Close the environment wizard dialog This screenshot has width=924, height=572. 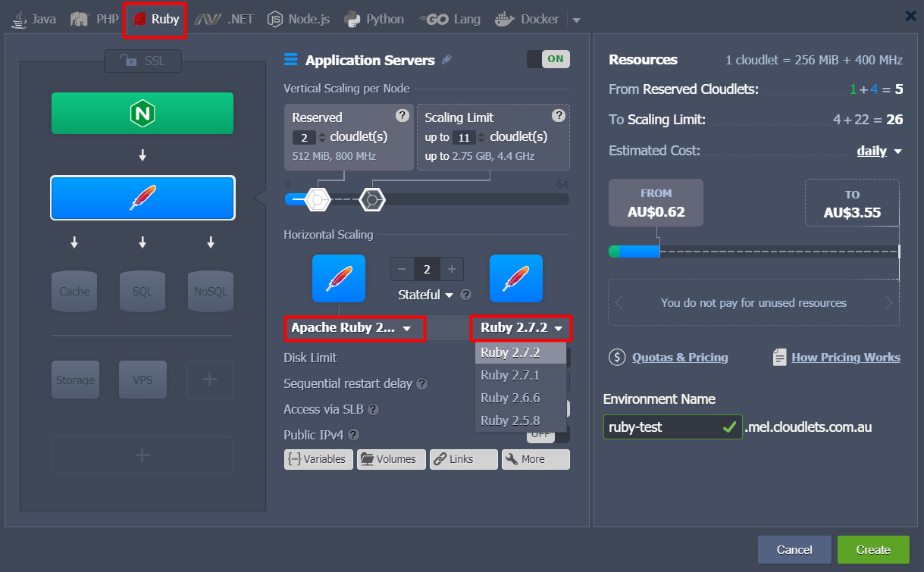[x=910, y=15]
